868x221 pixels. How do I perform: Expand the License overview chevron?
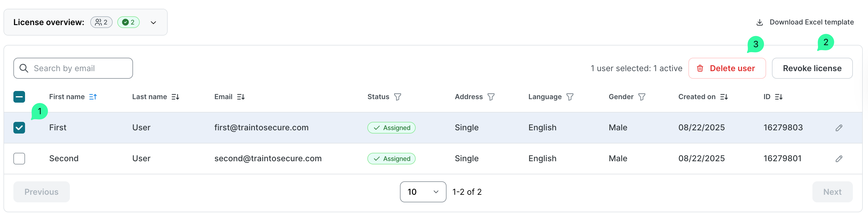click(x=153, y=23)
